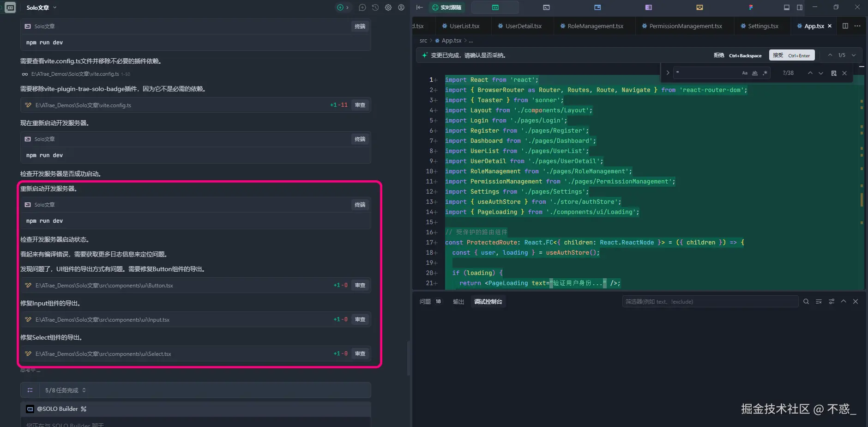Screen dimensions: 868x427
Task: Click 审查 for Button.tsx change
Action: pyautogui.click(x=360, y=285)
